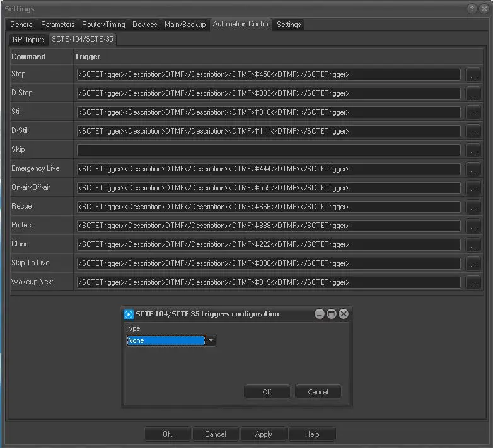Image resolution: width=493 pixels, height=448 pixels.
Task: Click the ellipsis button beside Skip trigger
Action: (473, 150)
